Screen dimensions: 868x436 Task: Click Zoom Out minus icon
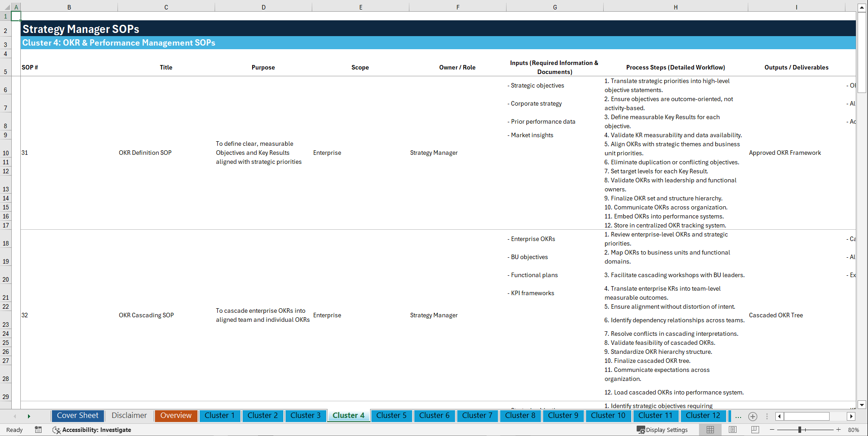[x=772, y=430]
